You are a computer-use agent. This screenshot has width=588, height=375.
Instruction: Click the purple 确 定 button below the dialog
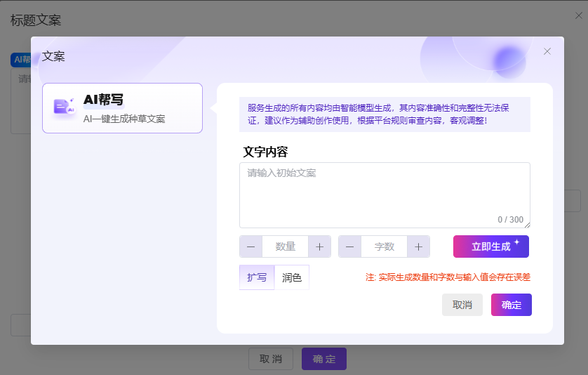323,359
